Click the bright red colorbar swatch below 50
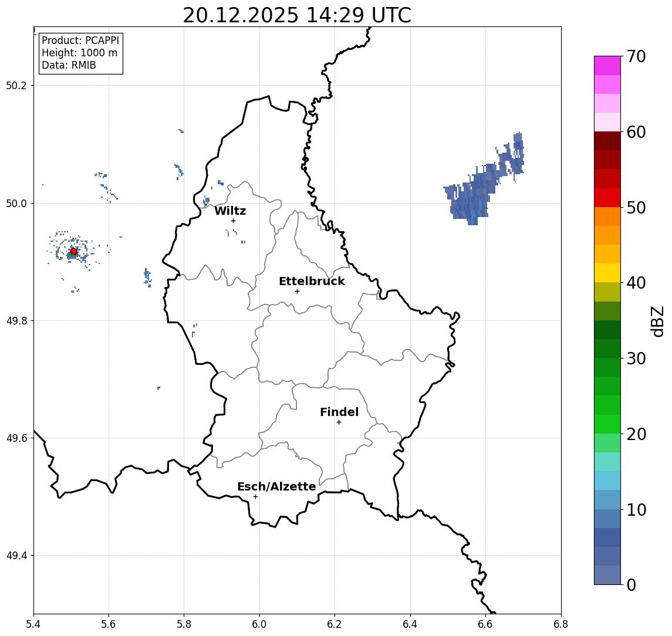The width and height of the screenshot is (672, 636). click(607, 198)
